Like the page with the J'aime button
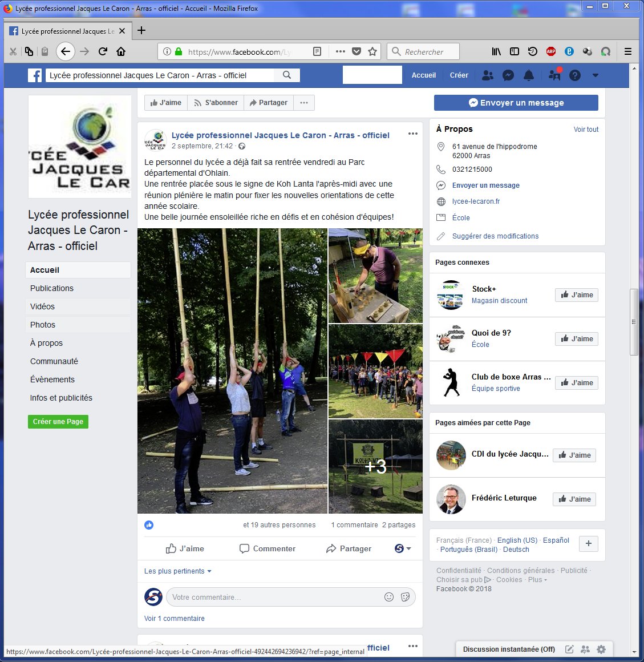This screenshot has height=662, width=644. [x=166, y=103]
